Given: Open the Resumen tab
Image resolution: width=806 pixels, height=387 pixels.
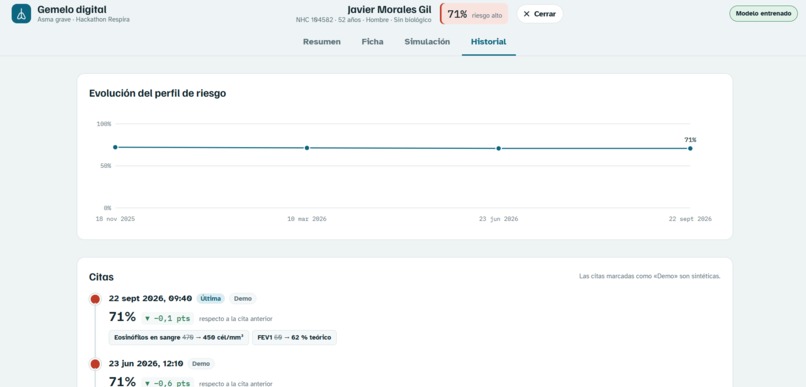Looking at the screenshot, I should point(322,42).
